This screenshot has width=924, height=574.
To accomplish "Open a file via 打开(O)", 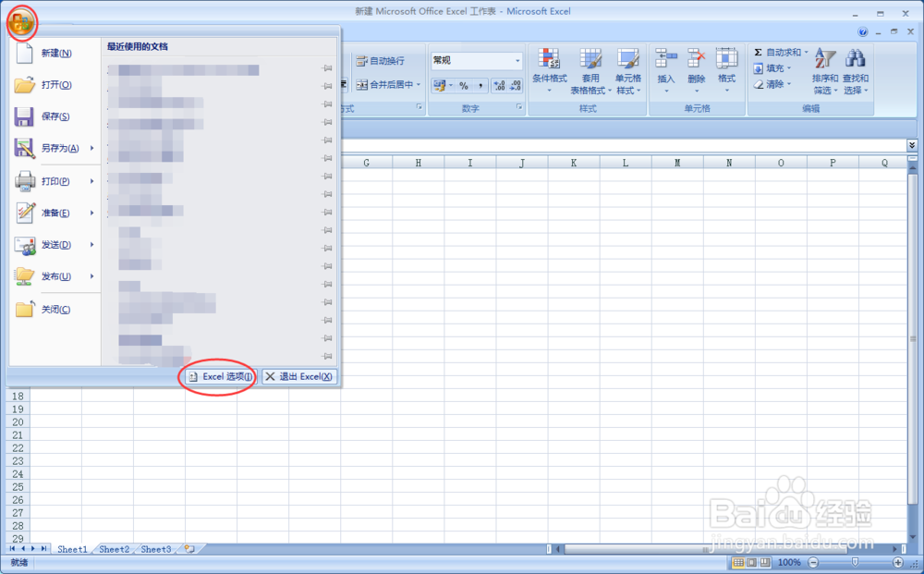I will pyautogui.click(x=55, y=85).
